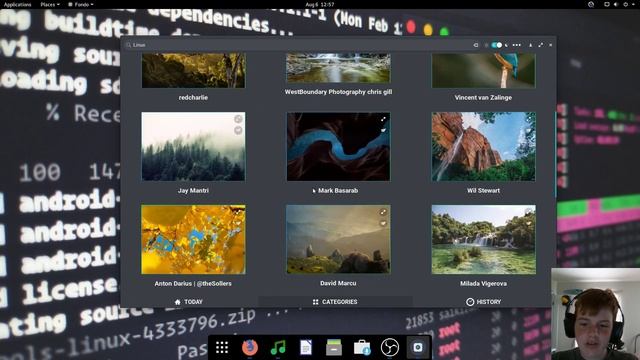Screen dimensions: 640x360
Task: Select the Milada Vigerova waterfall thumbnail
Action: 484,240
